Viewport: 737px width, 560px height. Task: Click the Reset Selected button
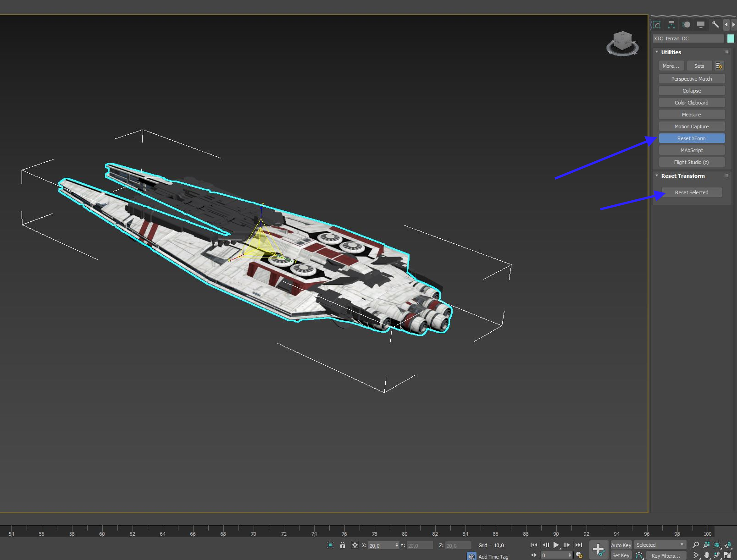pos(692,192)
